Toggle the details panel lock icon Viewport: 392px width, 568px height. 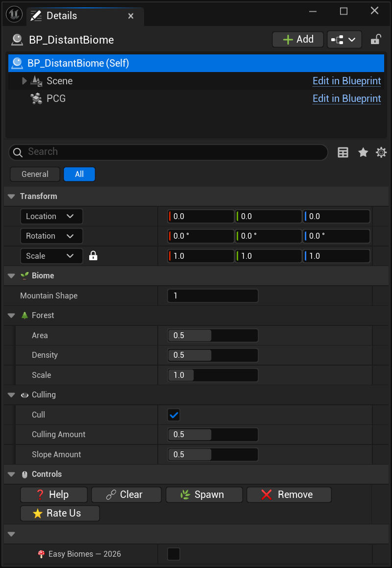tap(376, 39)
